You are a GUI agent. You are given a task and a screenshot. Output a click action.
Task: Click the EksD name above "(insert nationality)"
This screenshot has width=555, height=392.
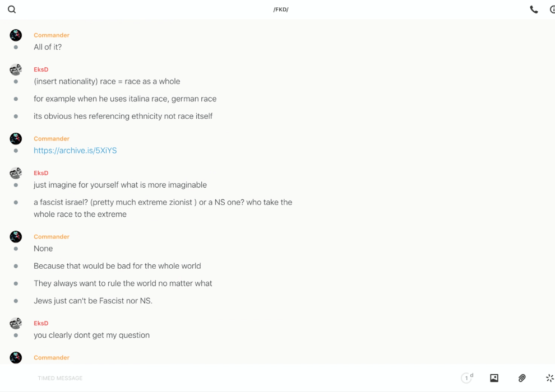coord(41,69)
